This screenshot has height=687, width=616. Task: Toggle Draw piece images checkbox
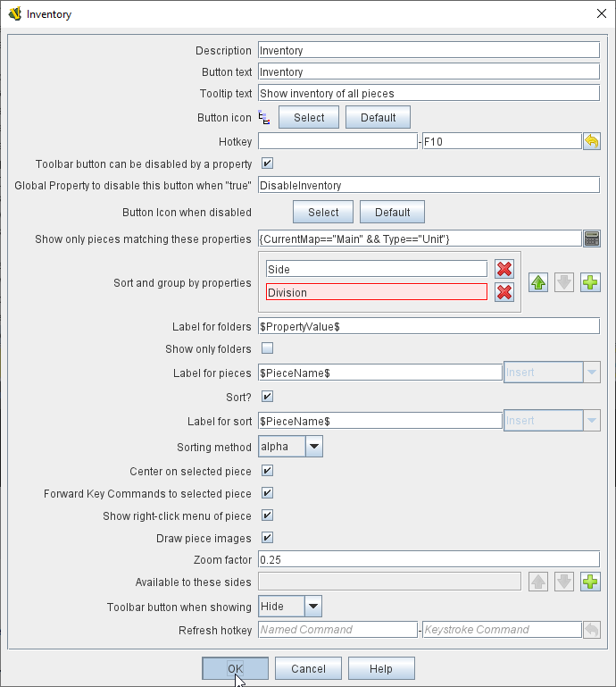[x=267, y=538]
